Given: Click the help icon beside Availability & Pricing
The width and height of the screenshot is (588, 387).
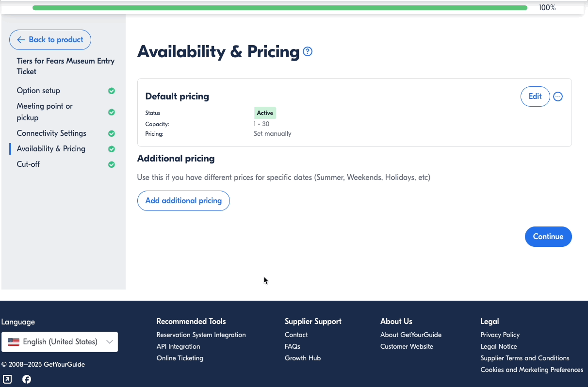Looking at the screenshot, I should click(x=308, y=51).
